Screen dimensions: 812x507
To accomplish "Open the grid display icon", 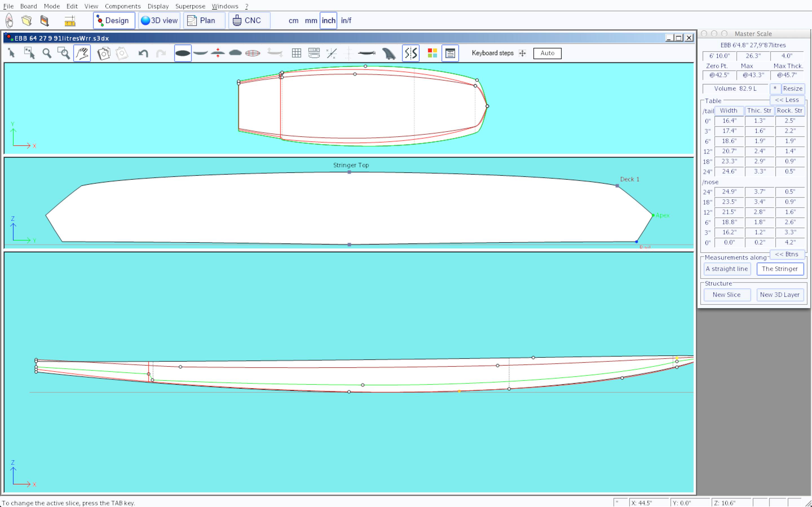I will click(296, 53).
